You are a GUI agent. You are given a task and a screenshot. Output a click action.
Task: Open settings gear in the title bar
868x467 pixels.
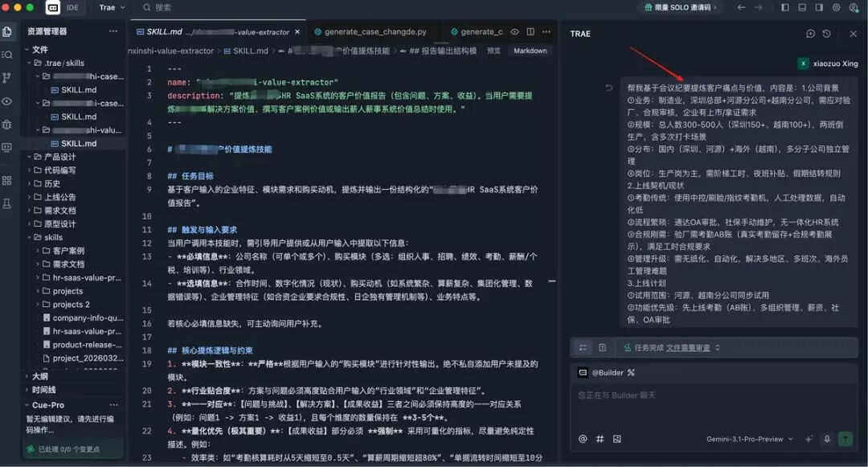click(836, 7)
